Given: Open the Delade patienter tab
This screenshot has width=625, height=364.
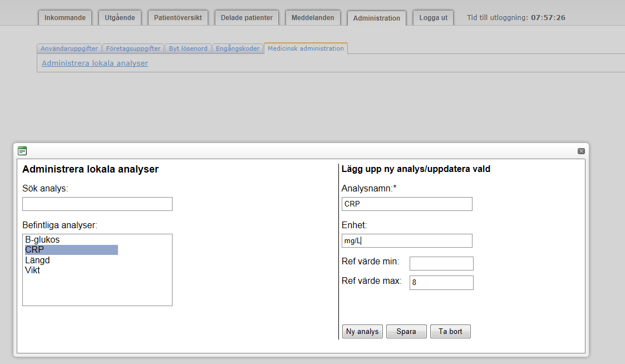Looking at the screenshot, I should pyautogui.click(x=247, y=18).
